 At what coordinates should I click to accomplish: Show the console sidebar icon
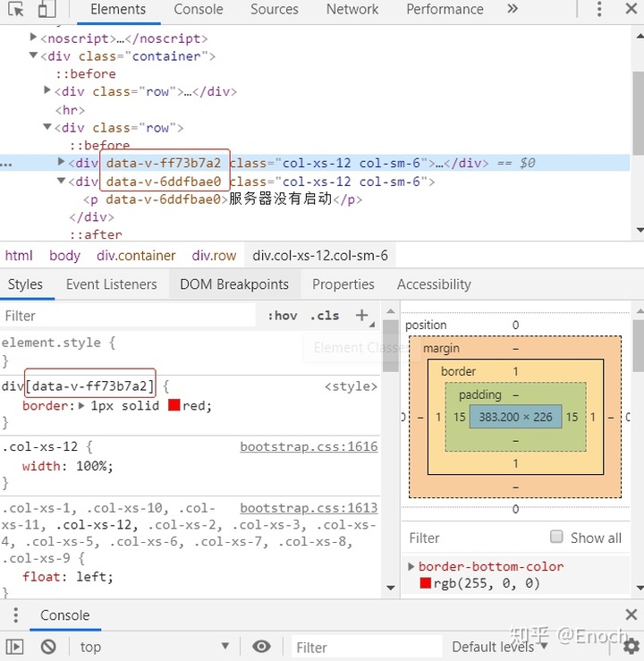coord(14,647)
